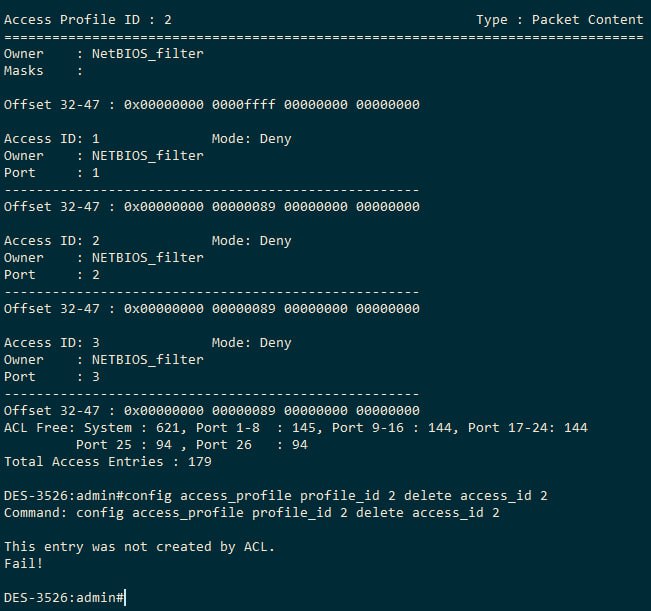Click 'Access ID: 3' entry line

tap(52, 343)
